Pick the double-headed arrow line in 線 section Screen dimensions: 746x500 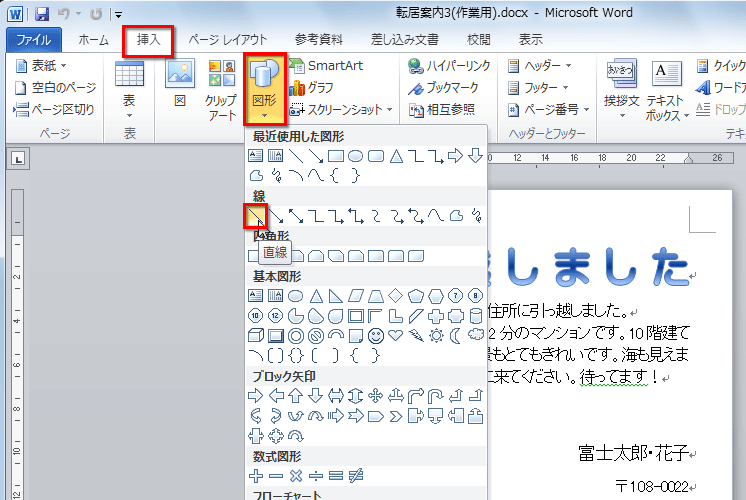point(296,216)
